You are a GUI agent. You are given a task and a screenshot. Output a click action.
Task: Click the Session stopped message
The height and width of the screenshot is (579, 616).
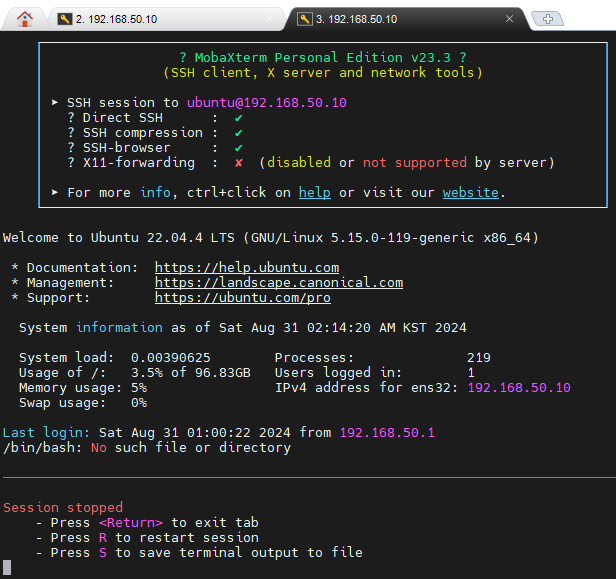(63, 508)
